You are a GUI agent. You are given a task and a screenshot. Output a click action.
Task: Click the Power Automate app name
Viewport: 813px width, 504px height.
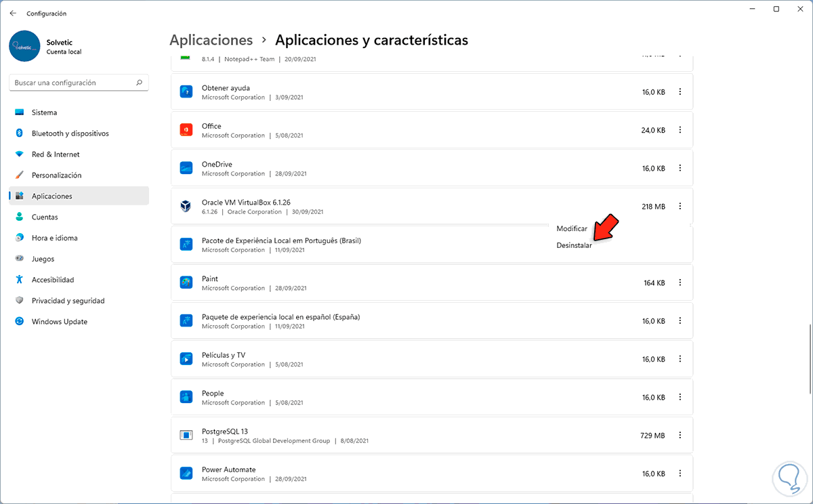pyautogui.click(x=229, y=469)
